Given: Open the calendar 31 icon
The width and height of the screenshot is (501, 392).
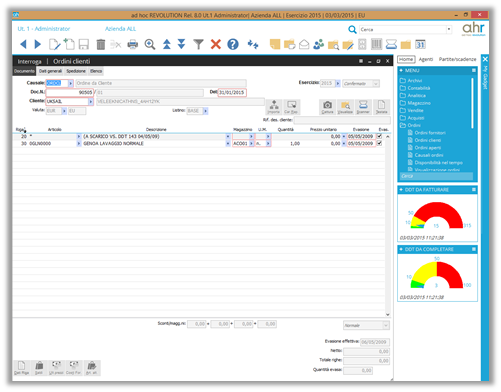Looking at the screenshot, I should click(420, 44).
